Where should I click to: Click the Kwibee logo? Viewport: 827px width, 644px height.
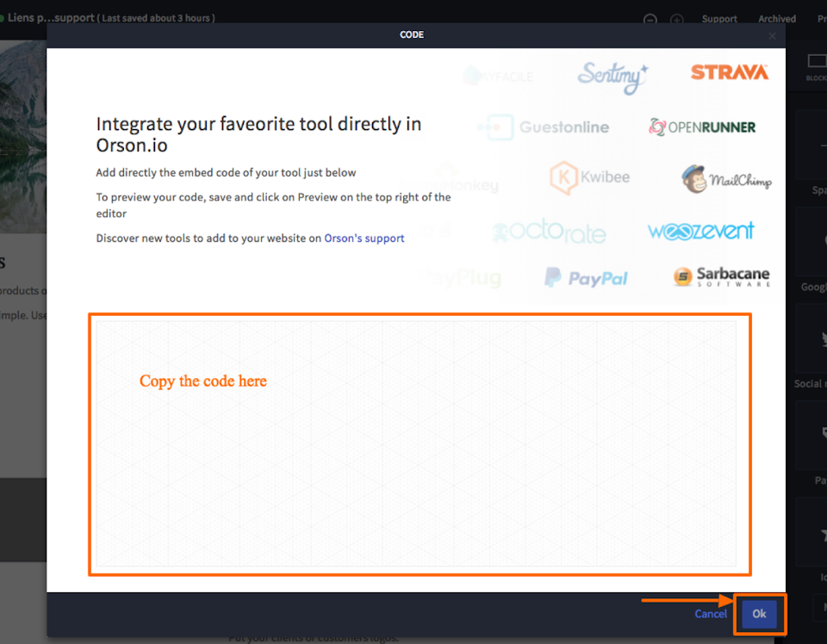[589, 177]
